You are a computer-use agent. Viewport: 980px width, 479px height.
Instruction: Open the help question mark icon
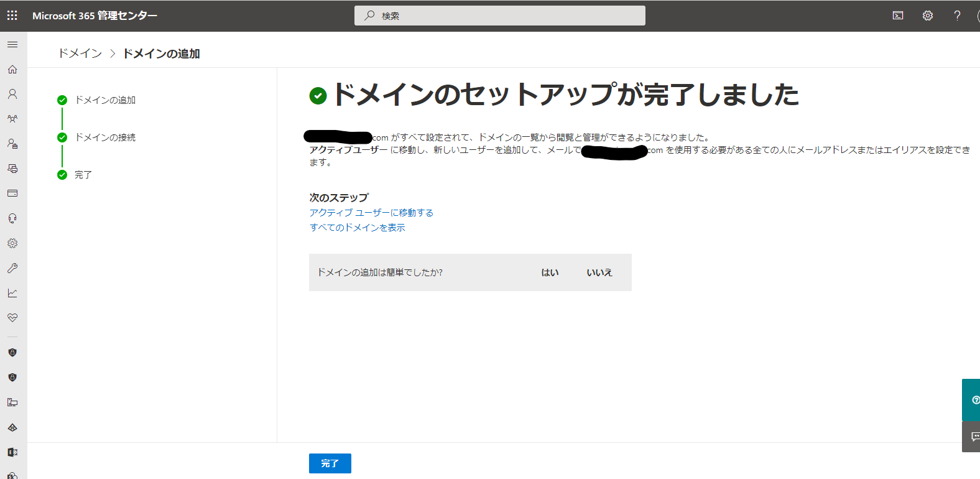click(x=957, y=16)
